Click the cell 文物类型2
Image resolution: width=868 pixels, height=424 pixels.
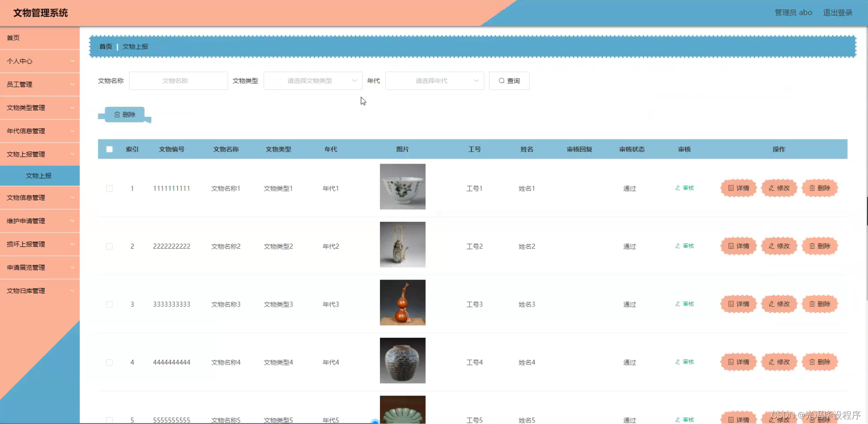coord(278,246)
